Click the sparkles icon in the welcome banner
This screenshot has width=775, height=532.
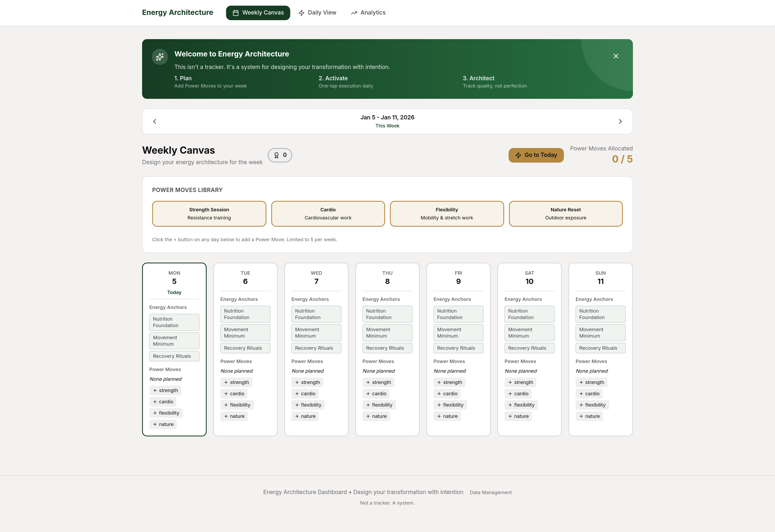[x=160, y=57]
